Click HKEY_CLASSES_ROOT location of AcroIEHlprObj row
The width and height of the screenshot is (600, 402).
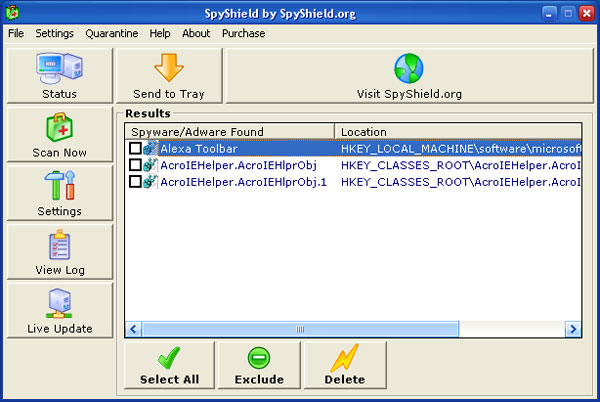[x=461, y=166]
